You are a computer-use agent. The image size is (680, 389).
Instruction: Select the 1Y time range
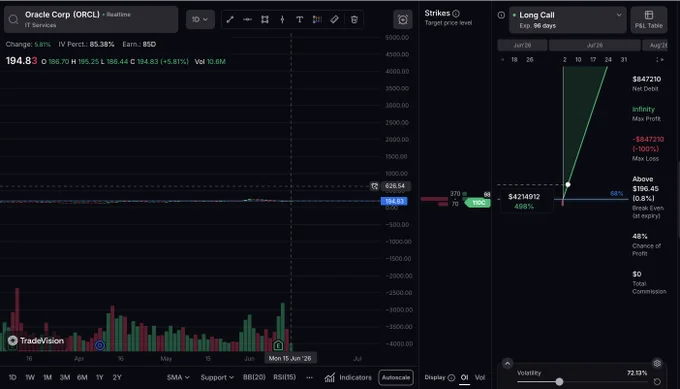[x=100, y=378]
